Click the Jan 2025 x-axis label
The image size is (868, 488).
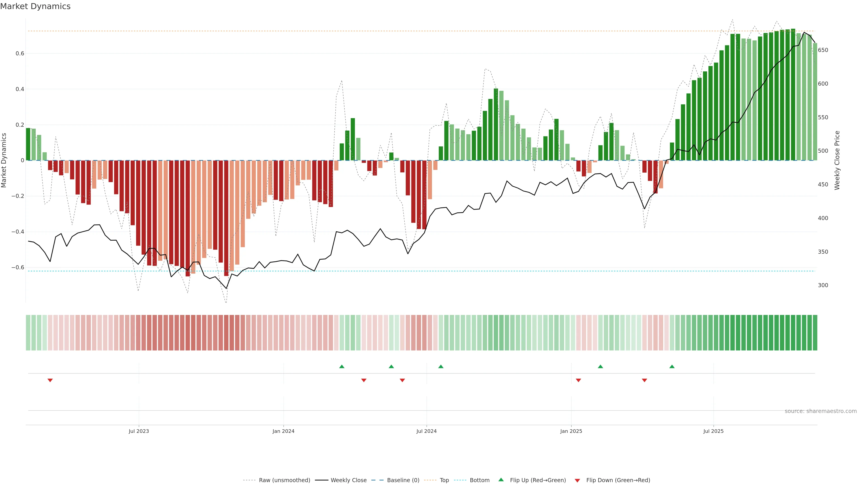pyautogui.click(x=571, y=431)
